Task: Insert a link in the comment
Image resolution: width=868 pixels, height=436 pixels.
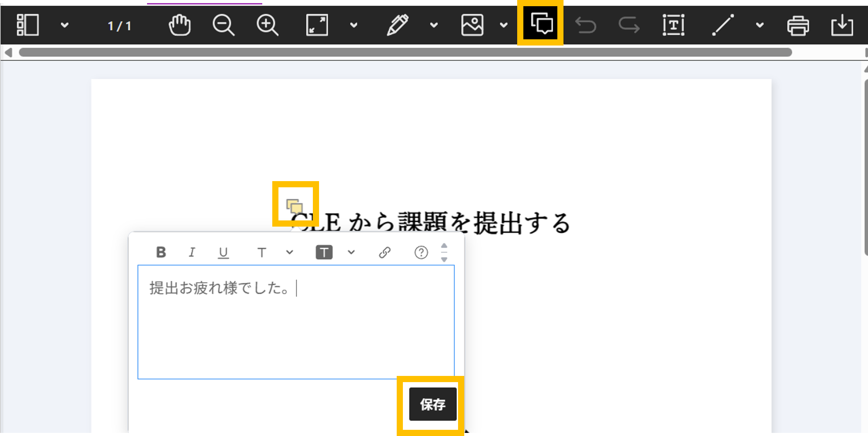Action: tap(385, 252)
